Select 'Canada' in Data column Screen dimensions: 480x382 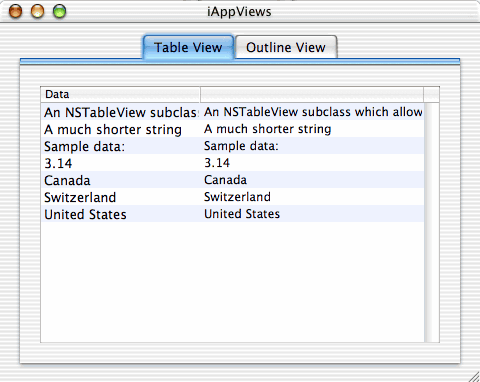[x=120, y=180]
